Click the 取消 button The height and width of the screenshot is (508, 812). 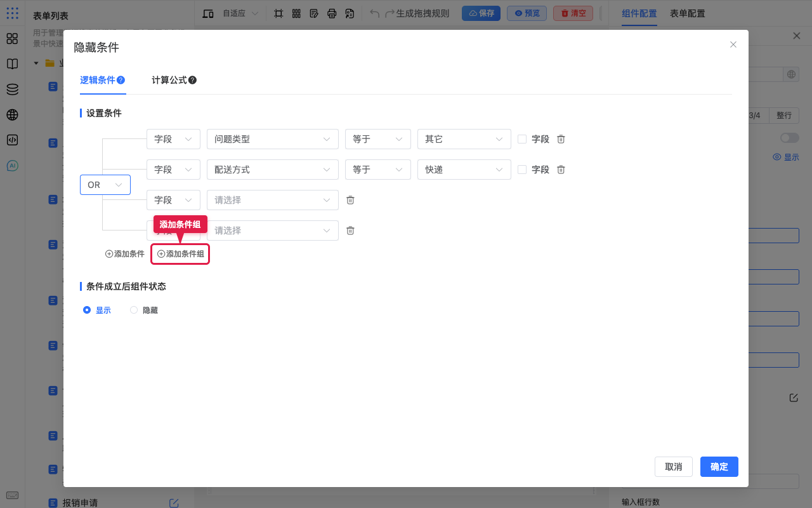[674, 467]
